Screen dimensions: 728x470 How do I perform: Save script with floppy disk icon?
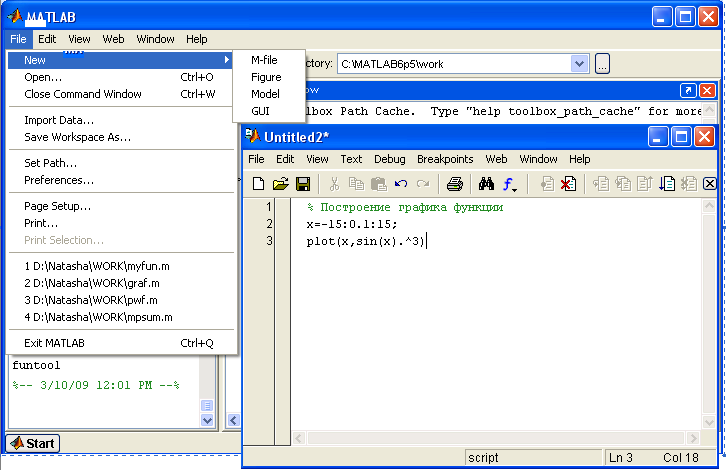tap(303, 184)
